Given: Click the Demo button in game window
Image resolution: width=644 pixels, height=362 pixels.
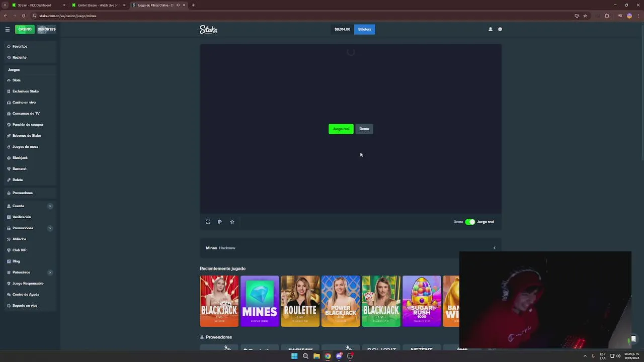Looking at the screenshot, I should click(x=364, y=129).
